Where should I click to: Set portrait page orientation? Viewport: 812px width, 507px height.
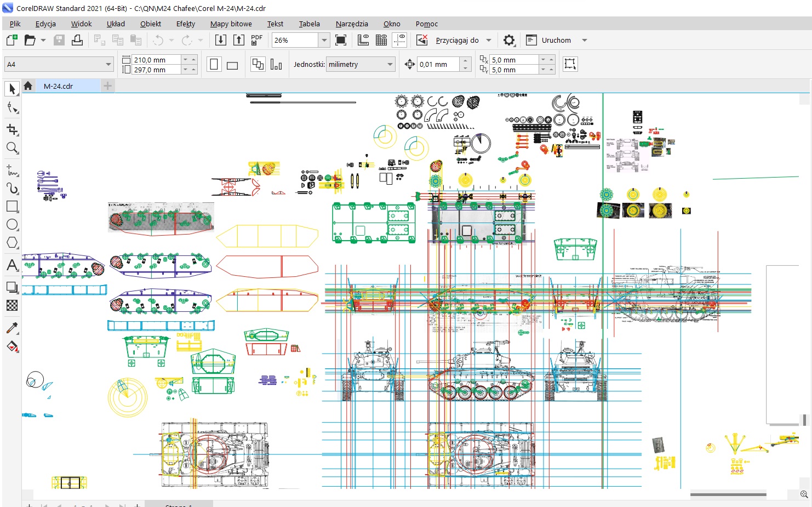pos(214,64)
